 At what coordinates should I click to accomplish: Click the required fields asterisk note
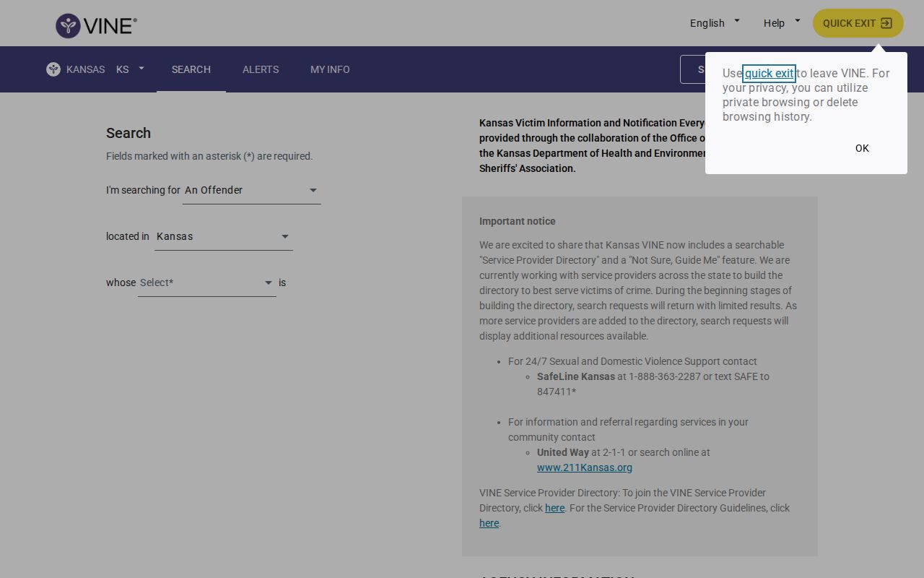pos(209,156)
